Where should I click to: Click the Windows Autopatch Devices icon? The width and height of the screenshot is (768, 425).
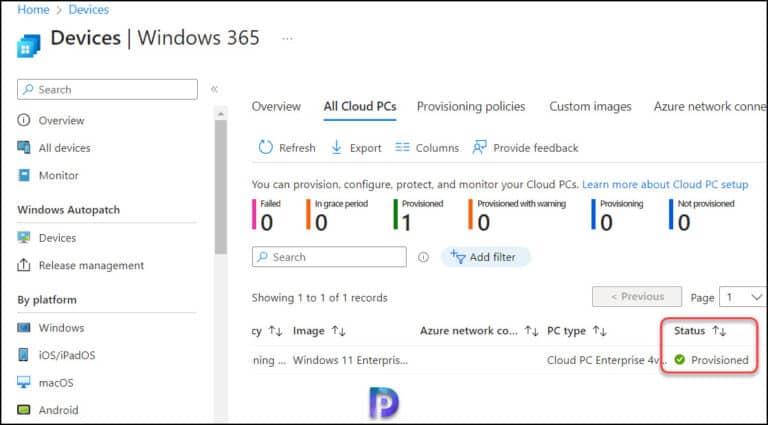24,237
